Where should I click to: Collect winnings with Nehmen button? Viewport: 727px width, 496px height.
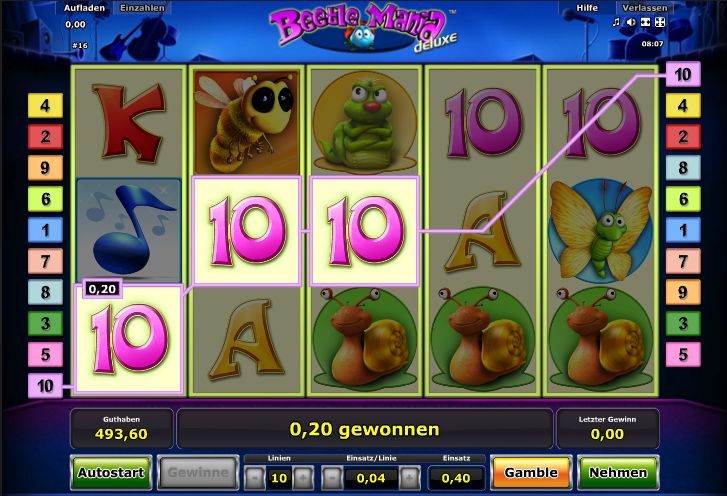pos(618,472)
